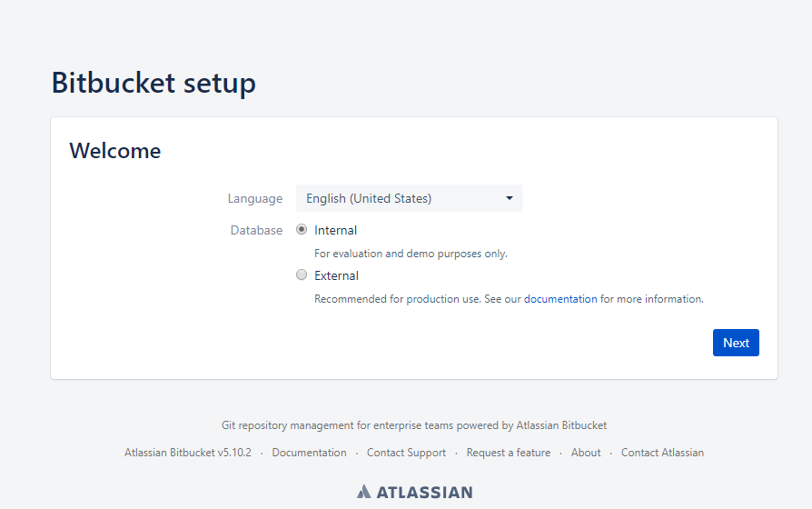Open the Documentation footer link

[309, 453]
